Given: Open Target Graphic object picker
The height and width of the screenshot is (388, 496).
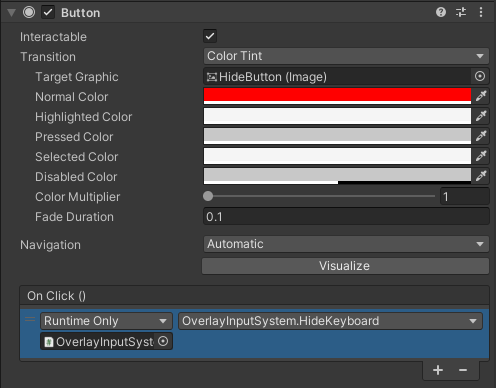Looking at the screenshot, I should 480,76.
